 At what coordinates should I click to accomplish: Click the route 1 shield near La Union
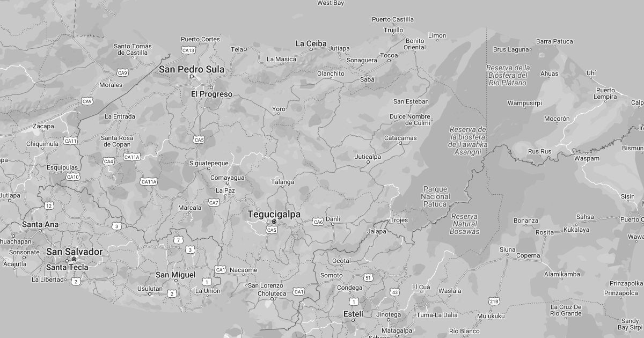pos(207,282)
